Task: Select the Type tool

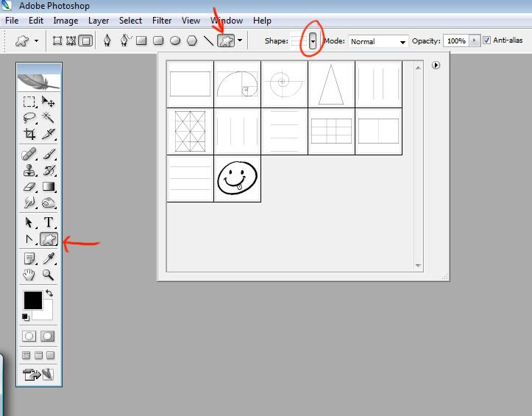Action: coord(48,223)
